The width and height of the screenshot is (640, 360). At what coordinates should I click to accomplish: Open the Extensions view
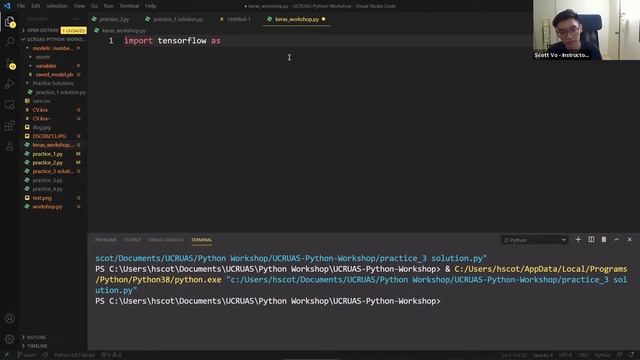pos(9,126)
